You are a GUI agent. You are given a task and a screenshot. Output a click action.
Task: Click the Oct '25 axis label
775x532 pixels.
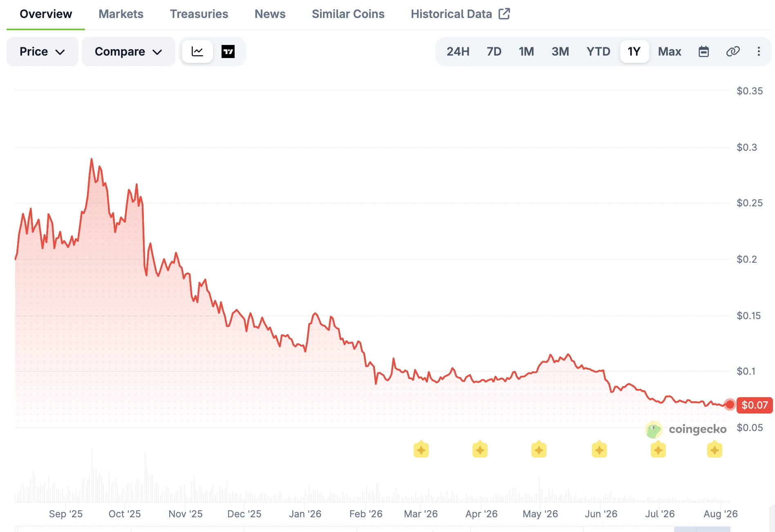click(125, 514)
